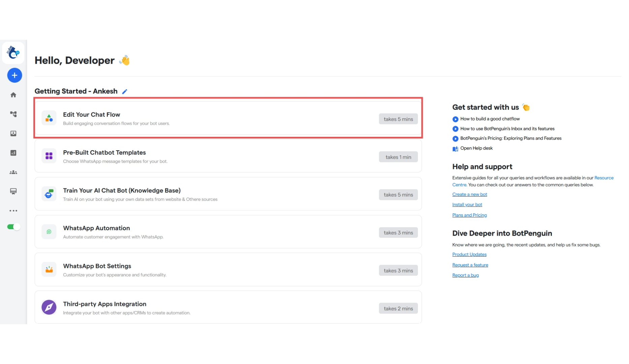
Task: Follow the 'Report a bug' link
Action: point(466,275)
